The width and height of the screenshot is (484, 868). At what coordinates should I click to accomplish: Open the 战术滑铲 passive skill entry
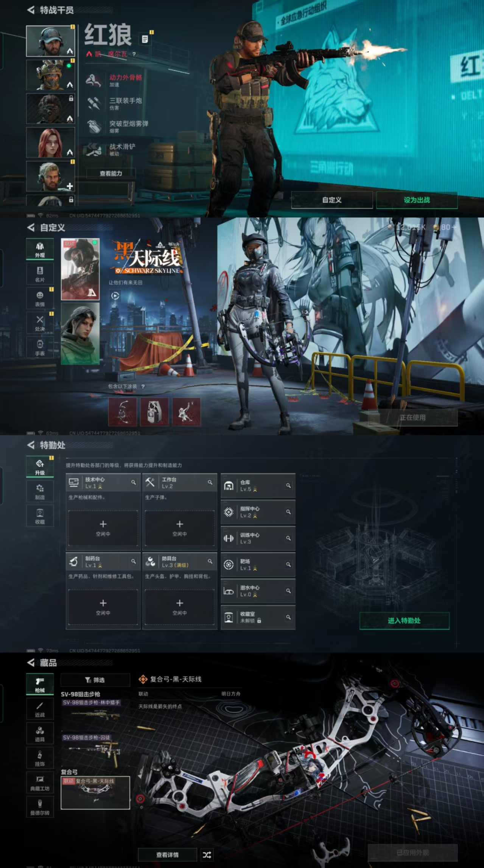110,149
